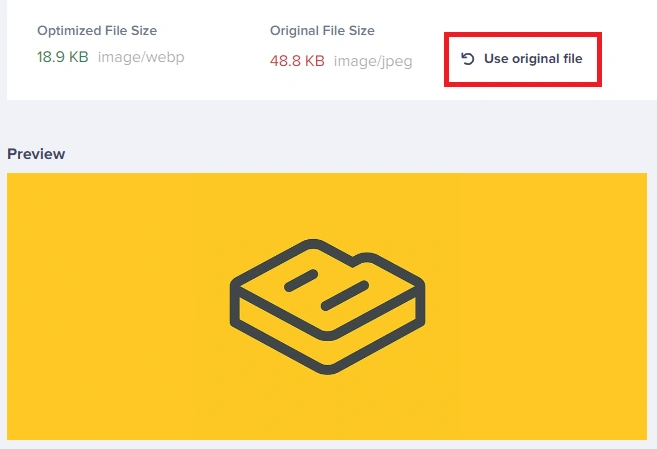Click the Preview section heading
657x449 pixels.
tap(36, 154)
